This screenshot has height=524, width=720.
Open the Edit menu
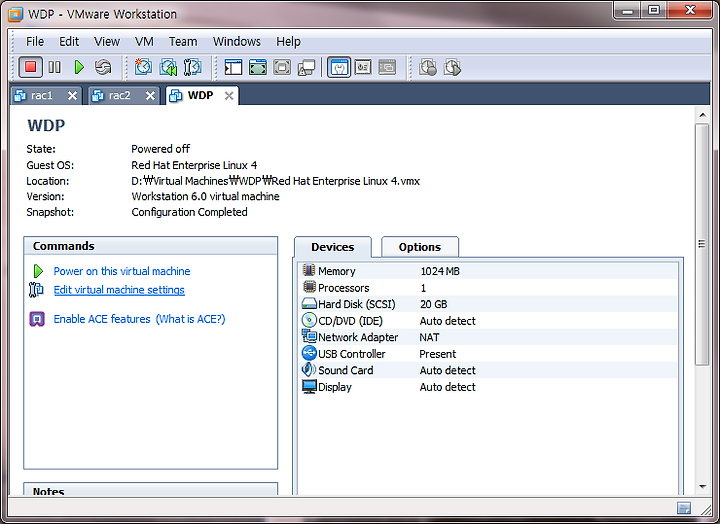tap(69, 42)
